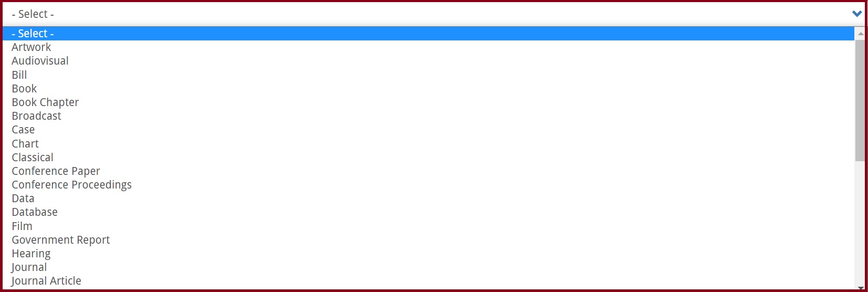This screenshot has width=868, height=292.
Task: Choose the highlighted '- Select -' option
Action: coord(428,34)
